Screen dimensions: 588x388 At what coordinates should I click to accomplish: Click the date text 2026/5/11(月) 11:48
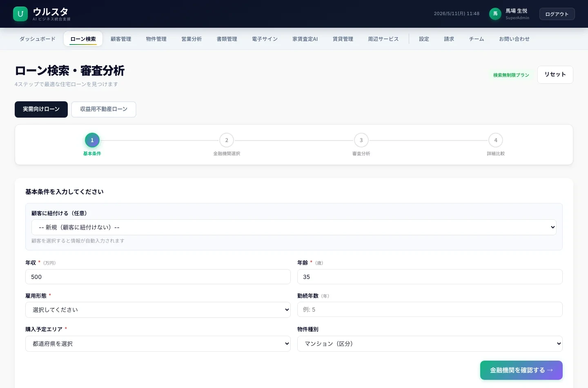tap(457, 14)
